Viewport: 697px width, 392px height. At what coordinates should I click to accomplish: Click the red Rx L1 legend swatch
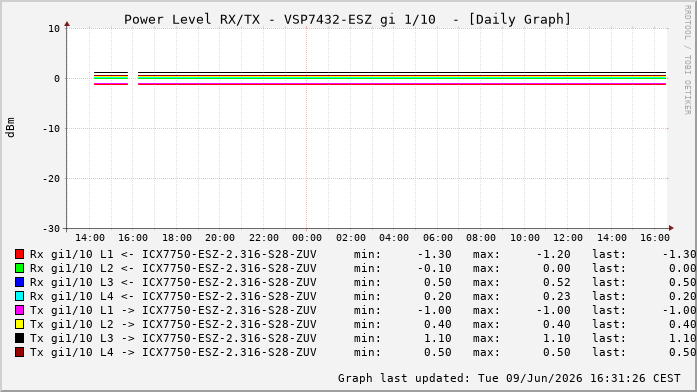click(x=19, y=254)
